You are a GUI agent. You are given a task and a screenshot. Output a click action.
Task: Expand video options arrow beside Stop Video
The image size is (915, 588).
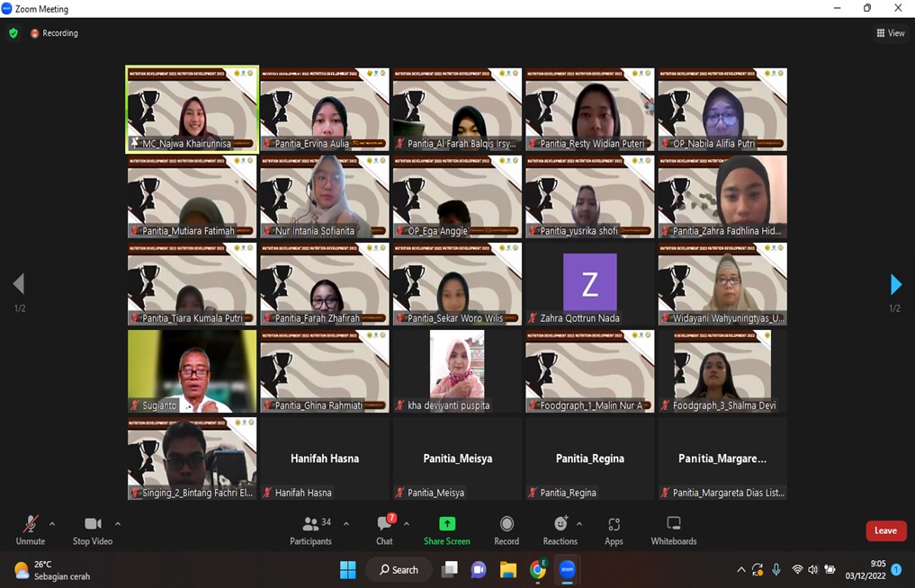(117, 523)
